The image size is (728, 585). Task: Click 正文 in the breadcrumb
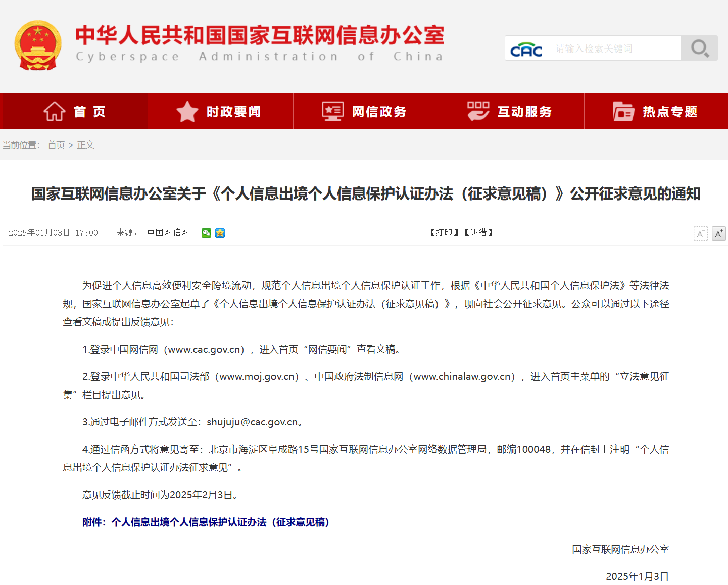[x=85, y=145]
